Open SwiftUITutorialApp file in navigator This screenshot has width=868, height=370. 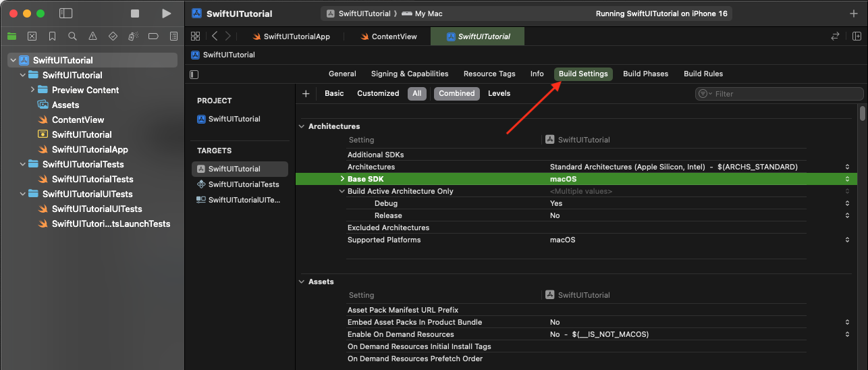pos(82,149)
